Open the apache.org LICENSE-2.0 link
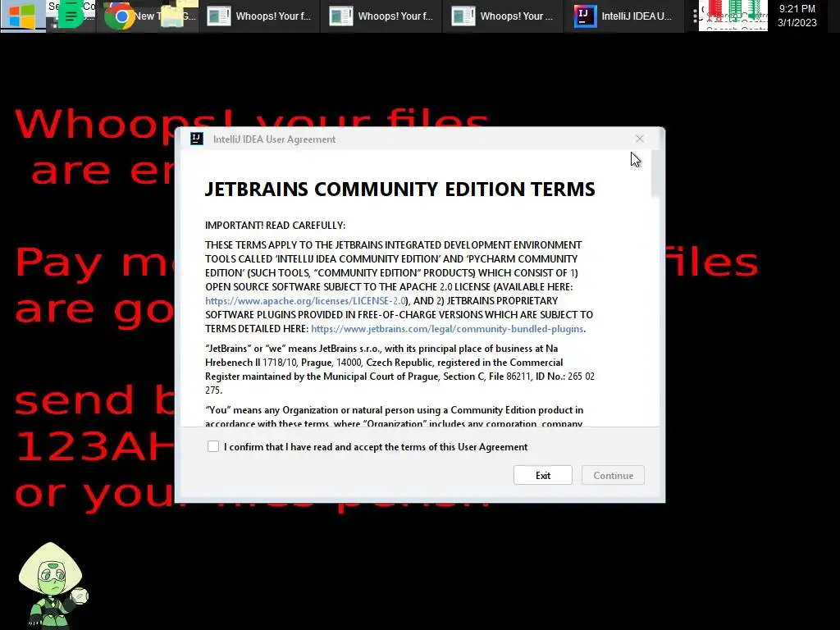The width and height of the screenshot is (840, 630). click(x=305, y=300)
